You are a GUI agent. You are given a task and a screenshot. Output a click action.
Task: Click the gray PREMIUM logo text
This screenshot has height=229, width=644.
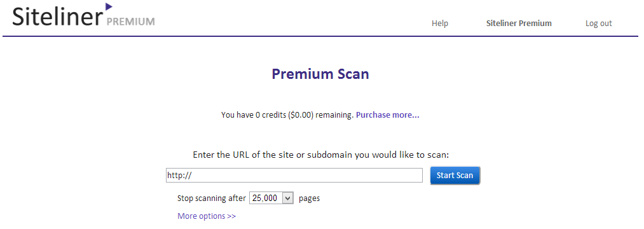pos(130,22)
